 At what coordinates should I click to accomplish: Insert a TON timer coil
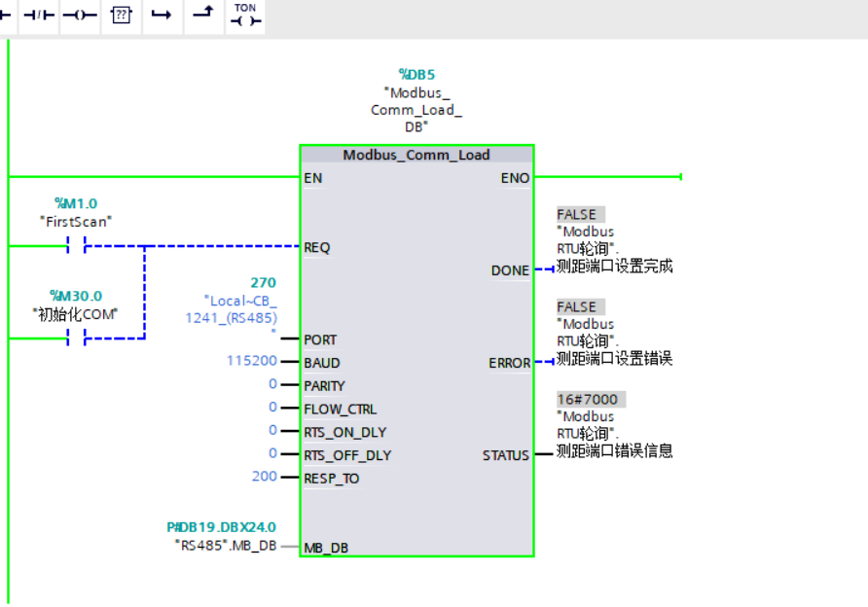point(245,16)
